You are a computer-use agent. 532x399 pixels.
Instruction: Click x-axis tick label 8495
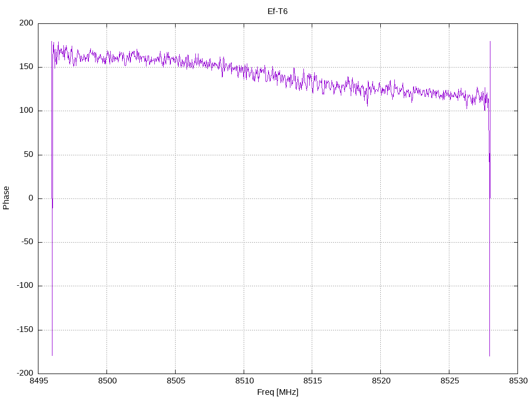pyautogui.click(x=38, y=381)
